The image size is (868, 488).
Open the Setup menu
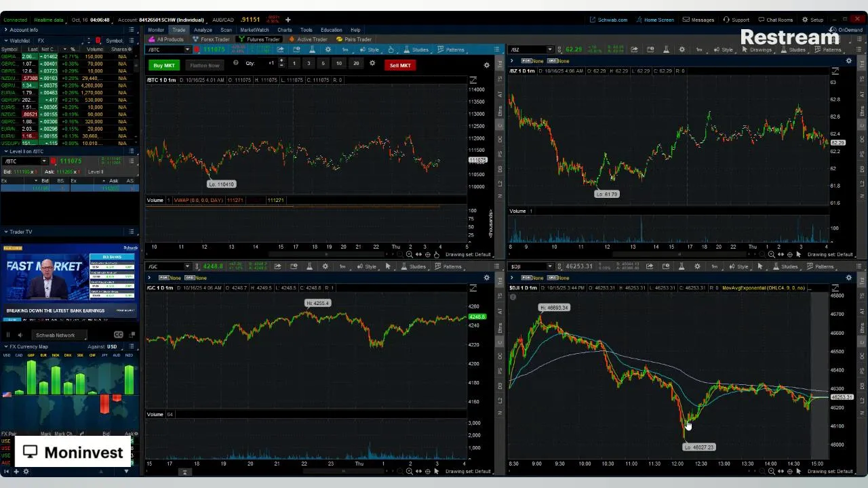813,20
